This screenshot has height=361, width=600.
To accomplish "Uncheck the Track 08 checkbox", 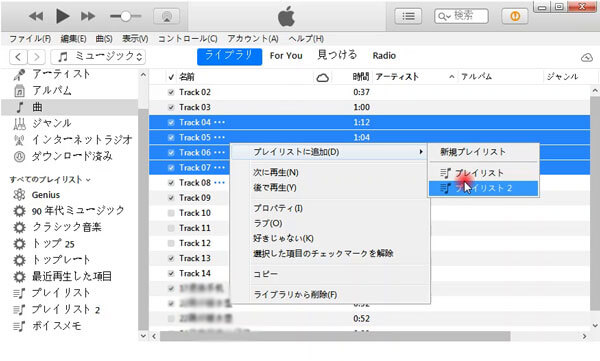I will [x=171, y=183].
